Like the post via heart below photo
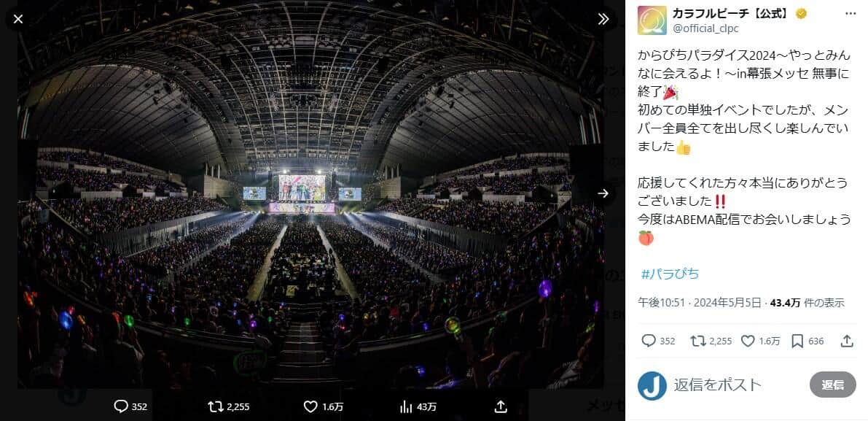The width and height of the screenshot is (868, 421). coord(311,406)
